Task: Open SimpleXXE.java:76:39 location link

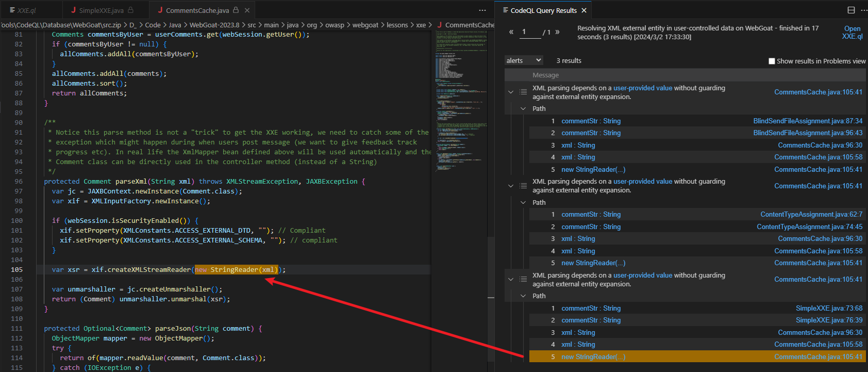Action: pos(829,320)
